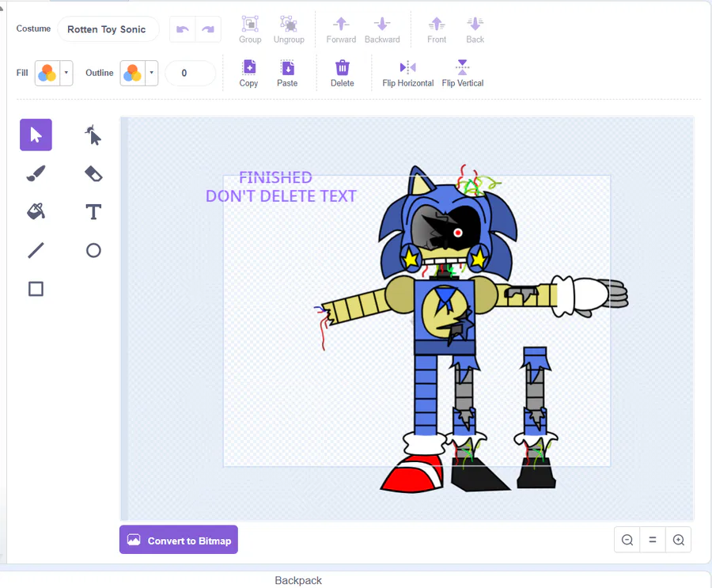Group the selected shapes
The image size is (712, 588).
(250, 30)
